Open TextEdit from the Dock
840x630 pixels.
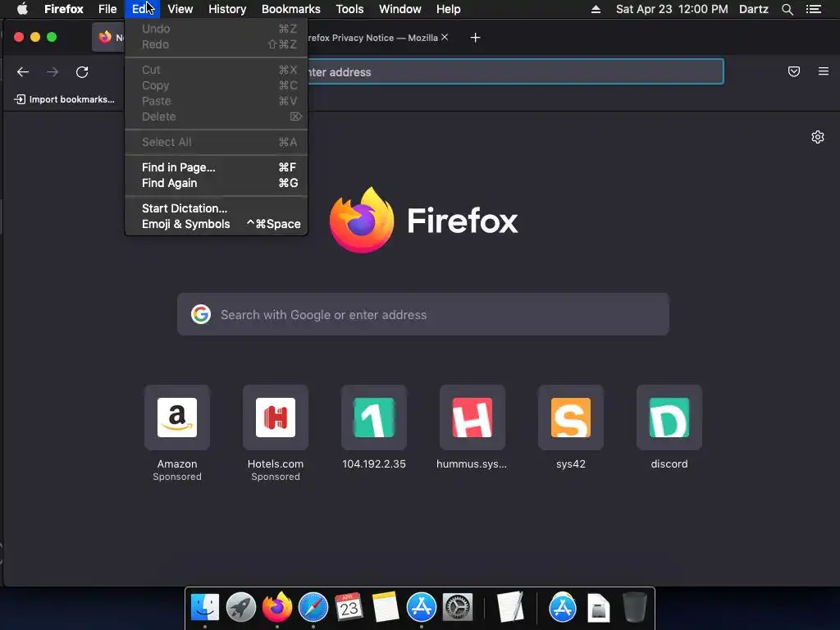[x=510, y=608]
